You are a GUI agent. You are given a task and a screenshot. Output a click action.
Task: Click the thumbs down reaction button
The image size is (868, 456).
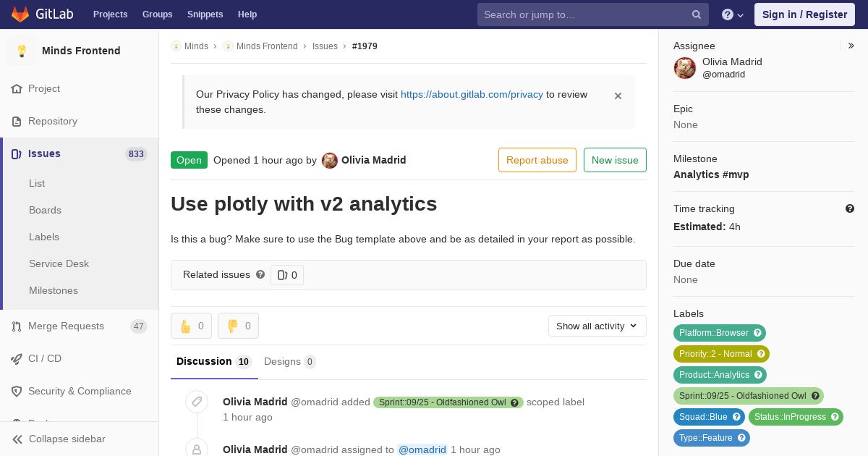(x=238, y=326)
